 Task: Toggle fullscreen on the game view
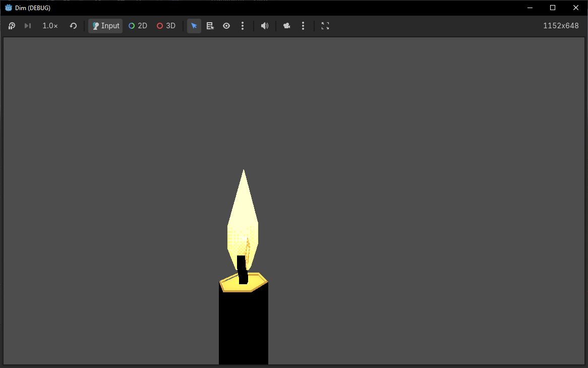pos(325,26)
